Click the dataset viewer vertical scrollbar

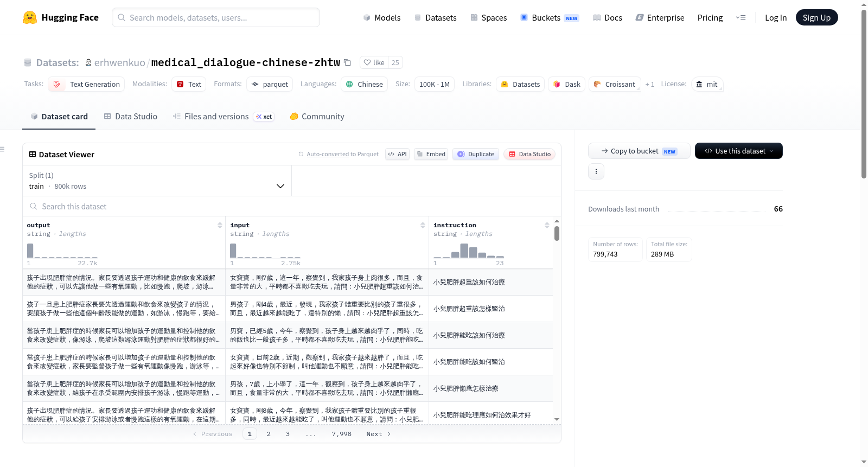click(x=557, y=234)
